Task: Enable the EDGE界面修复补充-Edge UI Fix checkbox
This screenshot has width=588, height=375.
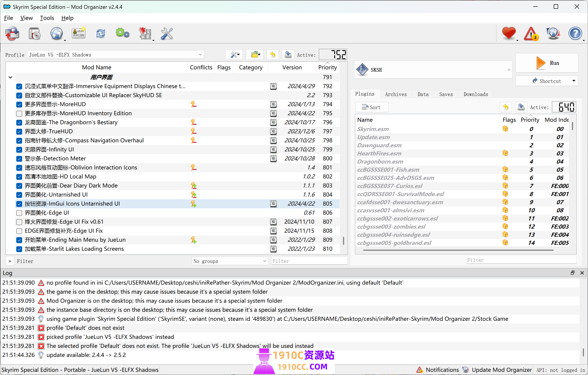Action: [x=19, y=231]
